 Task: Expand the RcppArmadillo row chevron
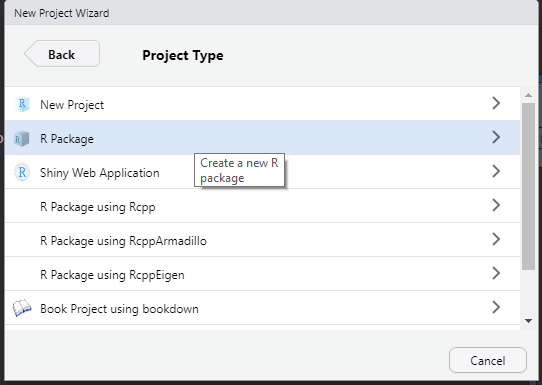pos(496,239)
